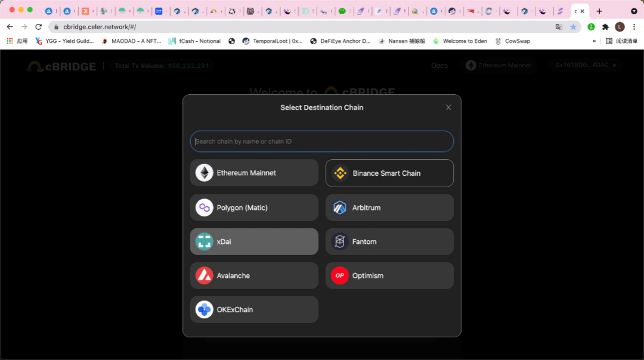Close the active cBridge tab

[x=582, y=11]
